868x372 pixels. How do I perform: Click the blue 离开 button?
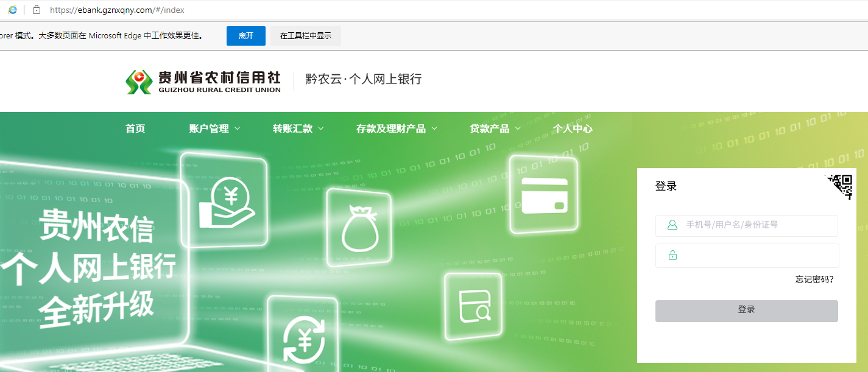pyautogui.click(x=246, y=36)
